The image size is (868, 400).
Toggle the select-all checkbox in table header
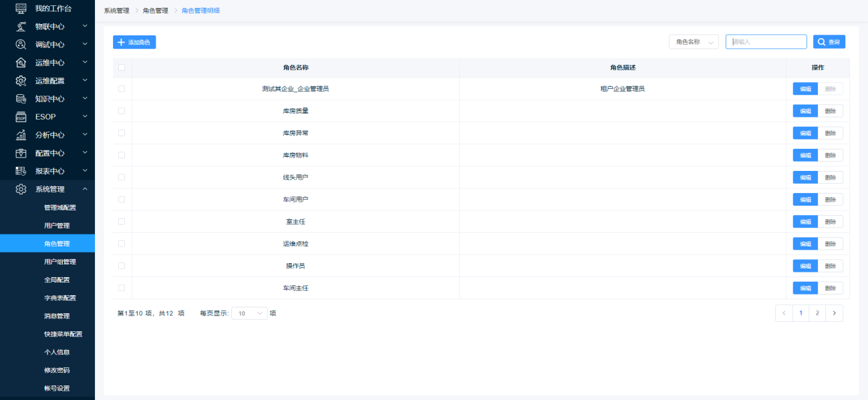pyautogui.click(x=122, y=67)
